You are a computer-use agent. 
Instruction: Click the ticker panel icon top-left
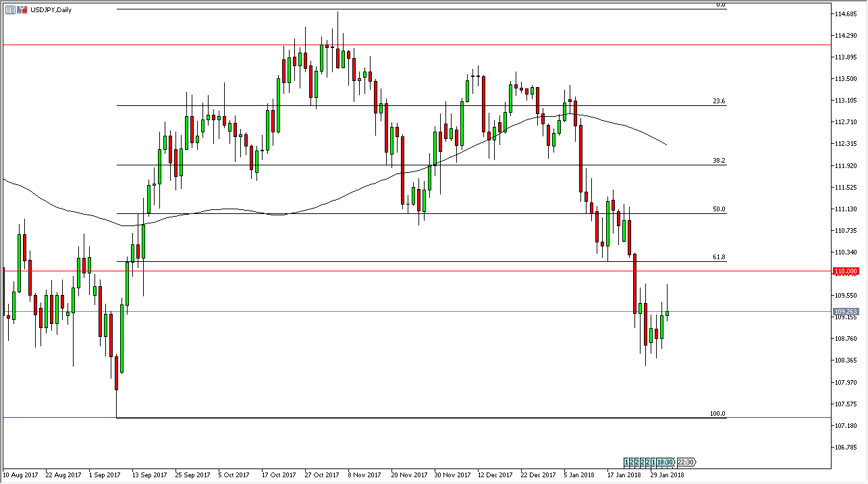pos(10,9)
